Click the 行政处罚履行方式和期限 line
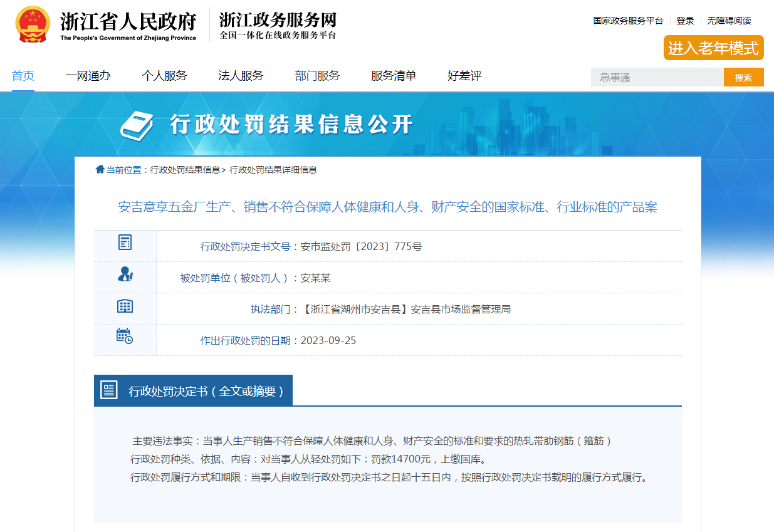Viewport: 774px width, 532px height. (x=389, y=477)
